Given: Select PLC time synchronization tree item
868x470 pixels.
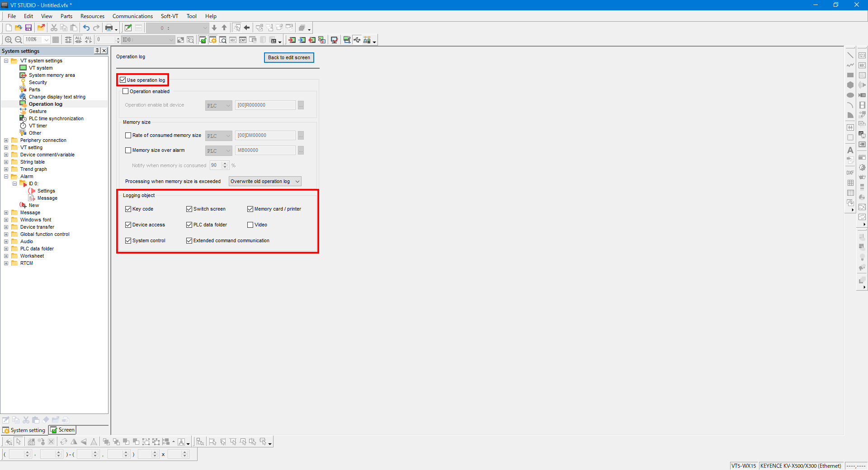Looking at the screenshot, I should coord(56,118).
